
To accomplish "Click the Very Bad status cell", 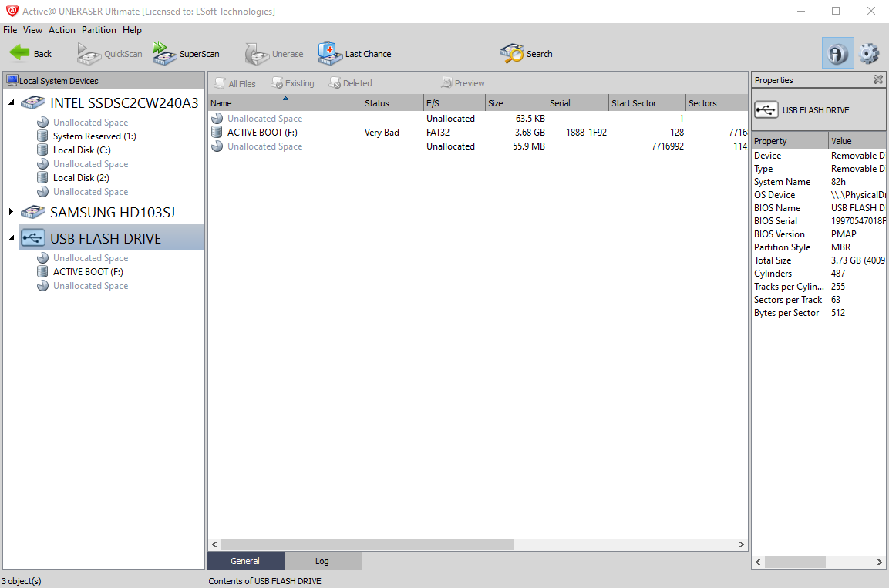I will tap(382, 133).
